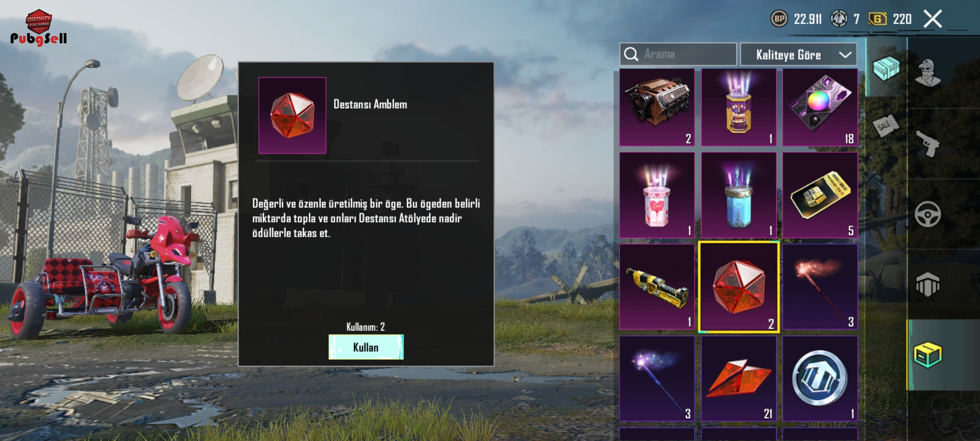Select the engine item in inventory
Screen dimensions: 980x441
(x=657, y=107)
